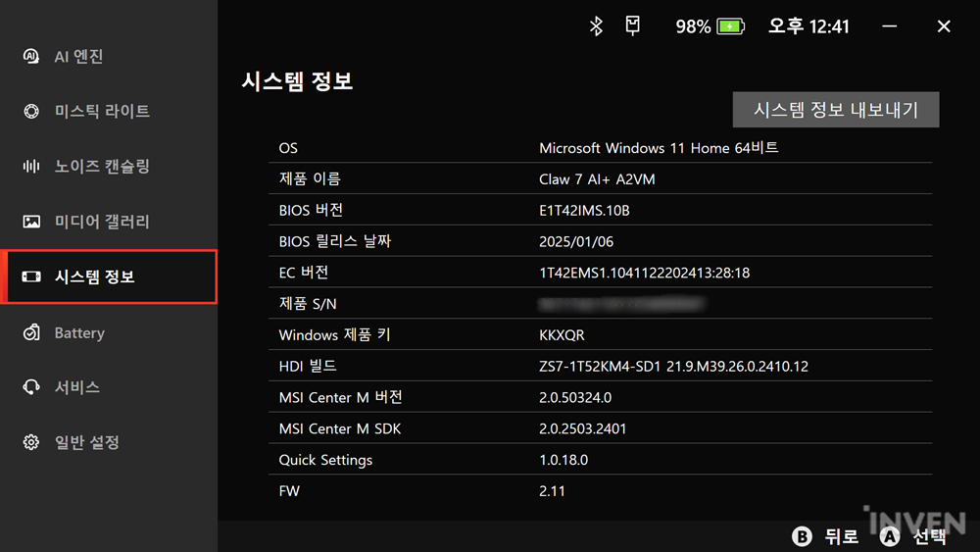
Task: Click the blurred serial number value
Action: (x=621, y=305)
